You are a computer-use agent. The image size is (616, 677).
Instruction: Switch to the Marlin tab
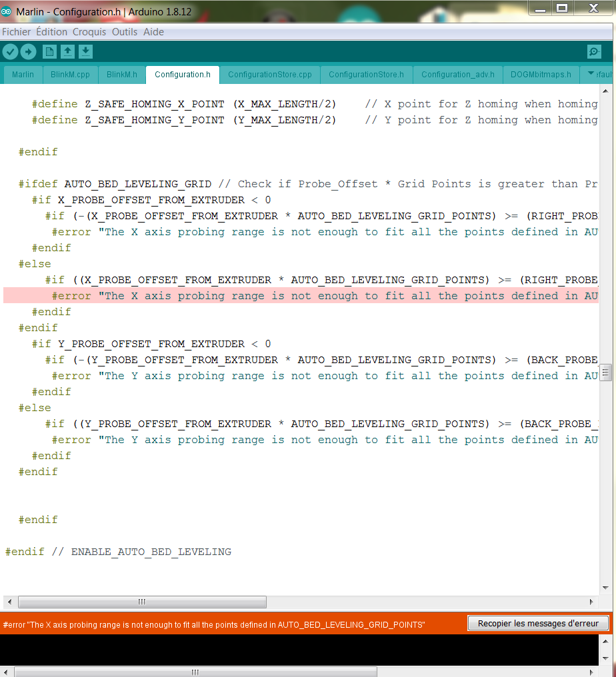pos(23,75)
